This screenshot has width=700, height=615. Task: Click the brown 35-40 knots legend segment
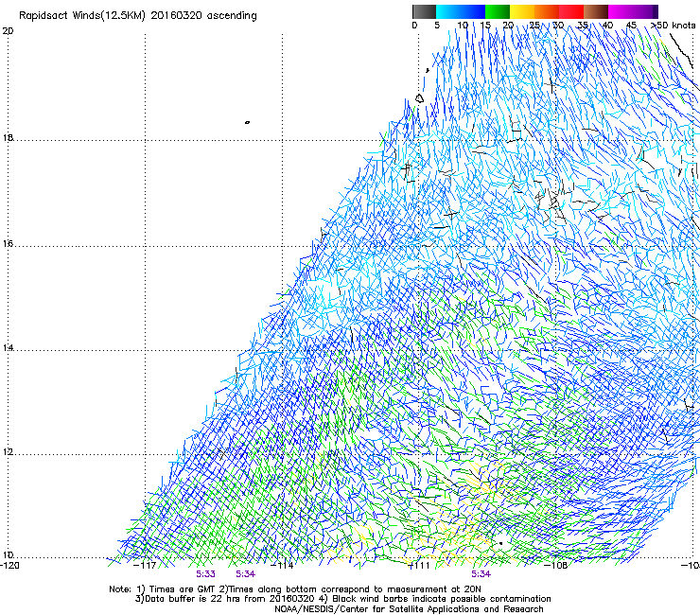(596, 11)
